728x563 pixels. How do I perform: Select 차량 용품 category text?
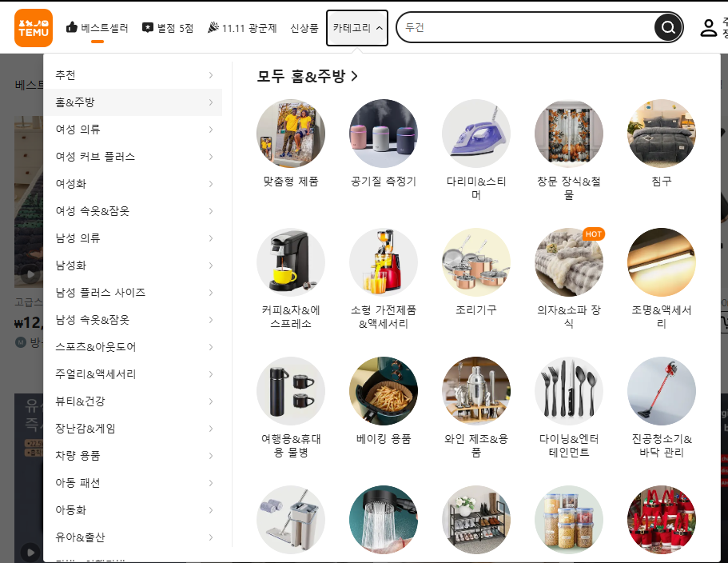pyautogui.click(x=78, y=456)
